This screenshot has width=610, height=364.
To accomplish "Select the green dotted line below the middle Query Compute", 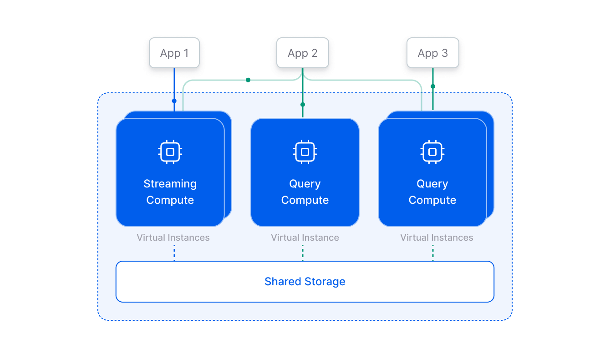I will click(303, 253).
